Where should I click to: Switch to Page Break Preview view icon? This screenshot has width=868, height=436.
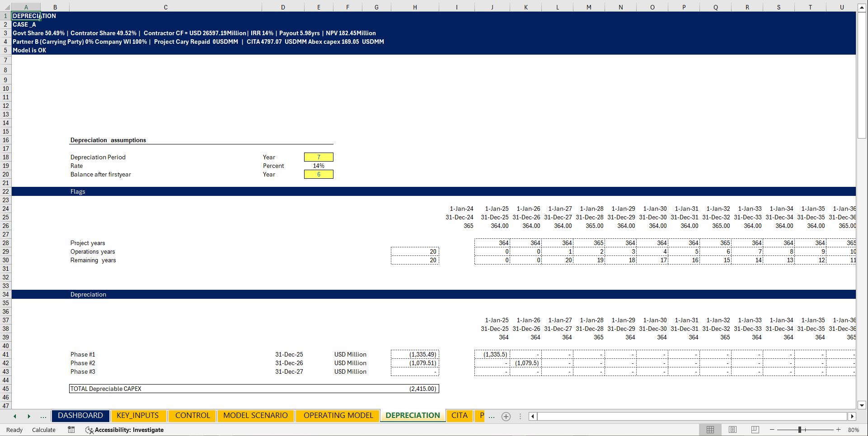(755, 430)
